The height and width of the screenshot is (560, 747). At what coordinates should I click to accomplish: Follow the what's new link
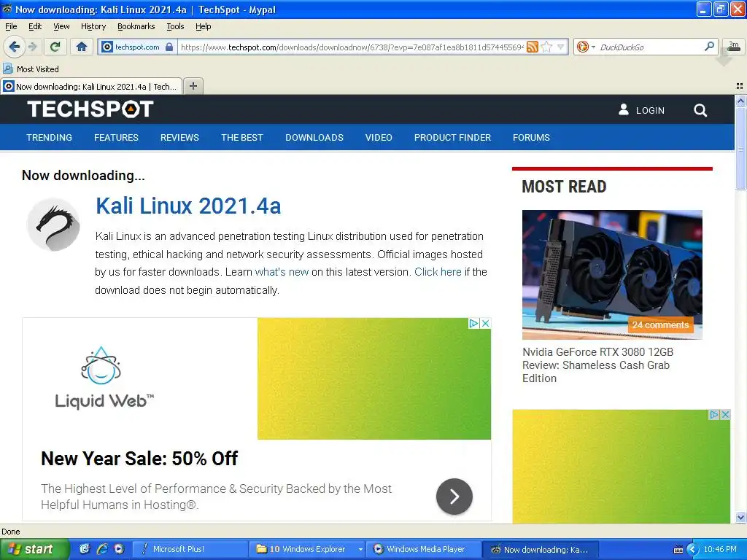pos(282,272)
